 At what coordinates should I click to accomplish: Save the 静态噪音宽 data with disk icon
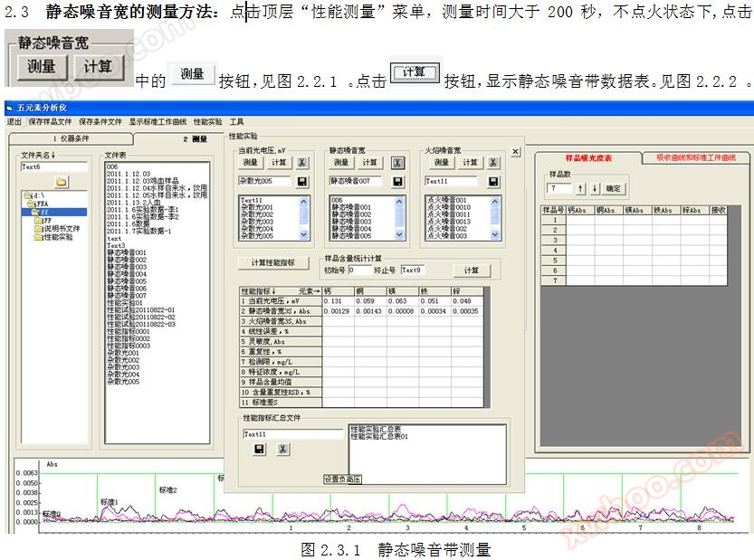(x=396, y=181)
